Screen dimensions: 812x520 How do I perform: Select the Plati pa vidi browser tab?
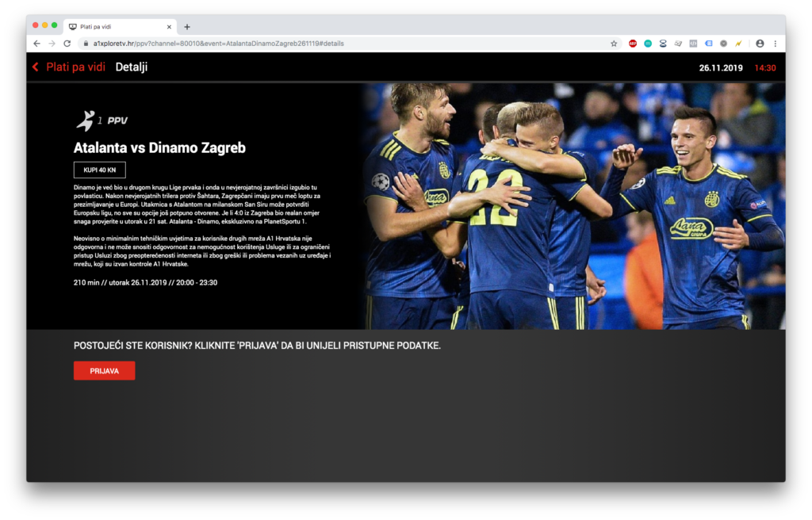pyautogui.click(x=115, y=26)
